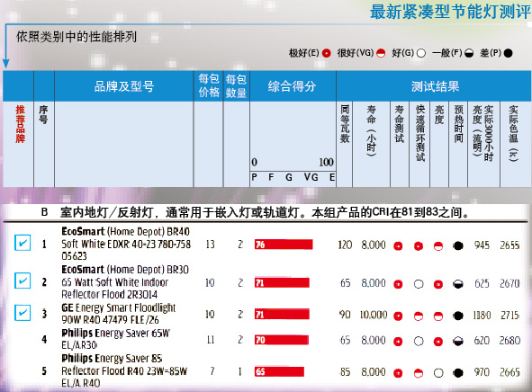
Task: Click the 综合得分 column header
Action: 293,86
